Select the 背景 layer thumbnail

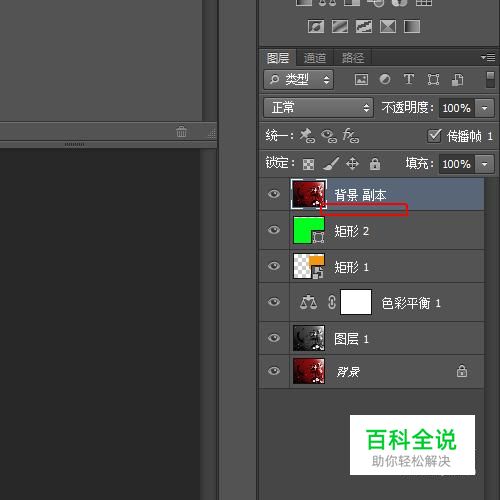[309, 371]
